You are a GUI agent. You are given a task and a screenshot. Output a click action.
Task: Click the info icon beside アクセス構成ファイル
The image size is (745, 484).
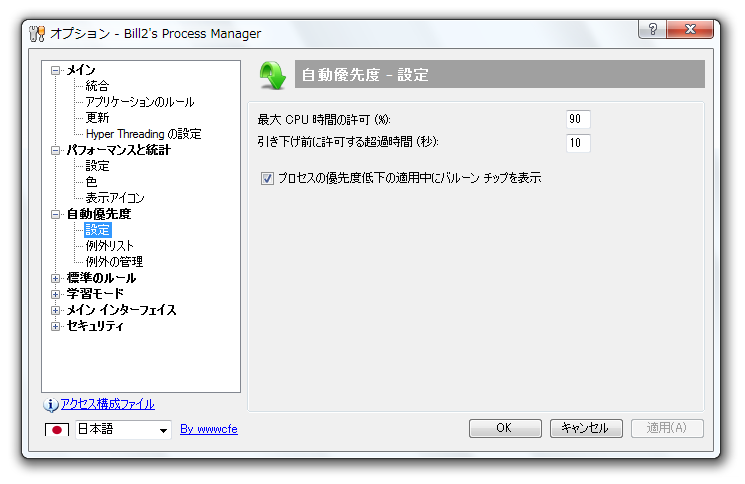51,405
